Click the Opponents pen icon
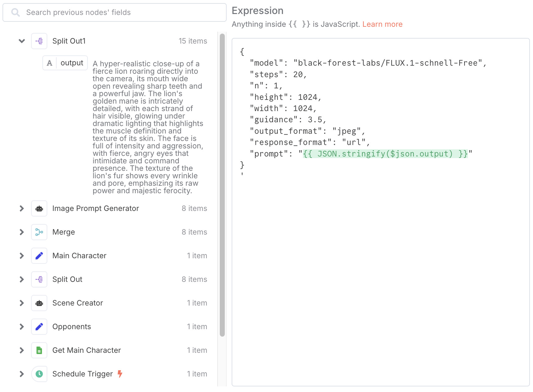 pos(39,327)
